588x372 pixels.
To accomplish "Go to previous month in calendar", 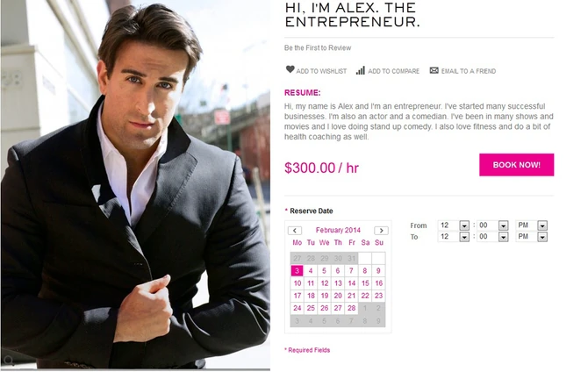I will pyautogui.click(x=295, y=230).
